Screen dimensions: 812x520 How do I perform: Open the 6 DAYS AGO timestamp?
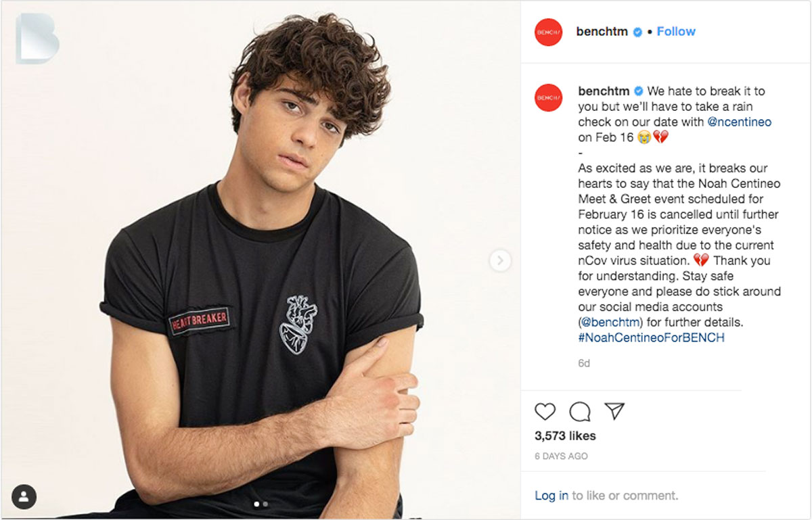(561, 456)
